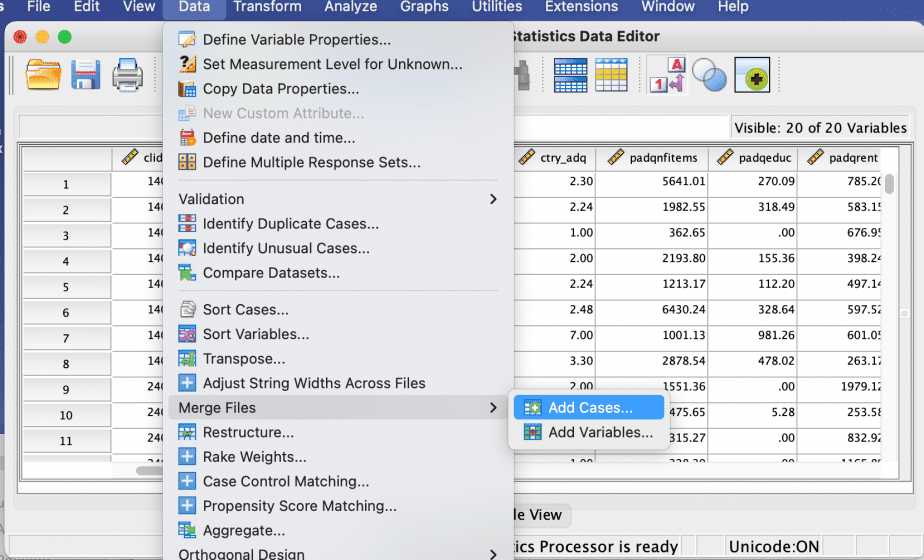The height and width of the screenshot is (560, 924).
Task: Click the Sort Cases icon
Action: 187,309
